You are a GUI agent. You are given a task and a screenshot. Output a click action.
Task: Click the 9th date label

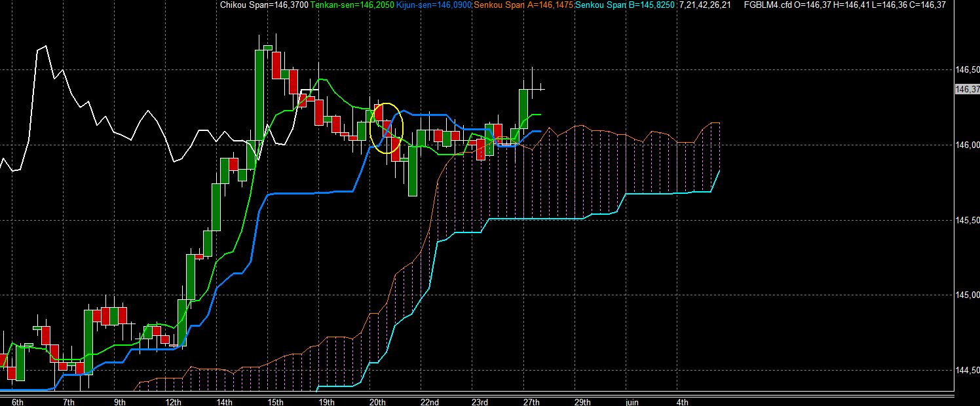click(x=120, y=401)
